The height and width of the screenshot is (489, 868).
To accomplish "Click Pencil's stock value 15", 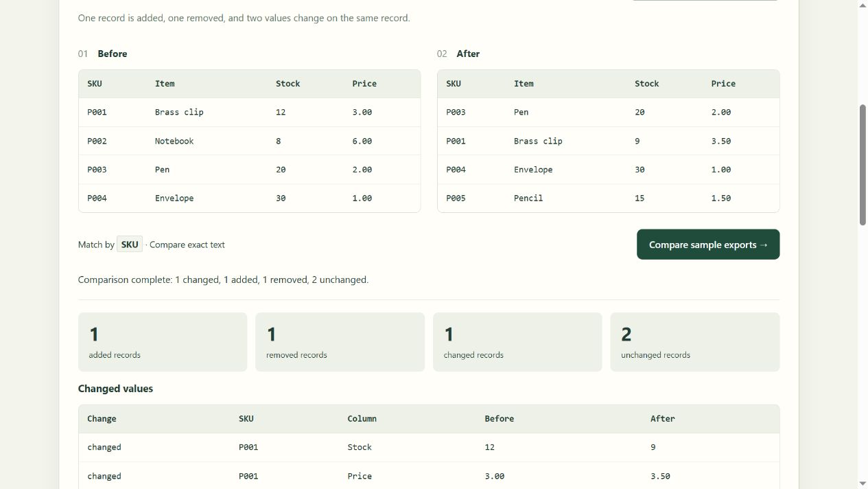I will pos(640,198).
